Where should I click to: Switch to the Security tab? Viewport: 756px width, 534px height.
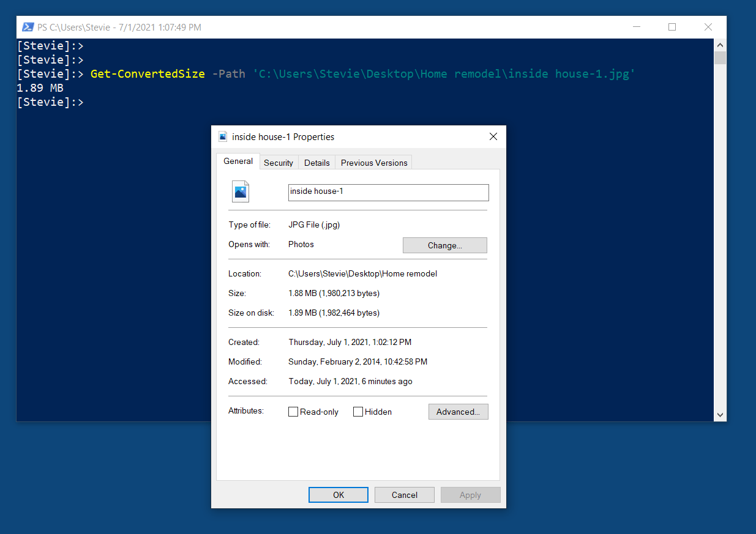(x=279, y=162)
